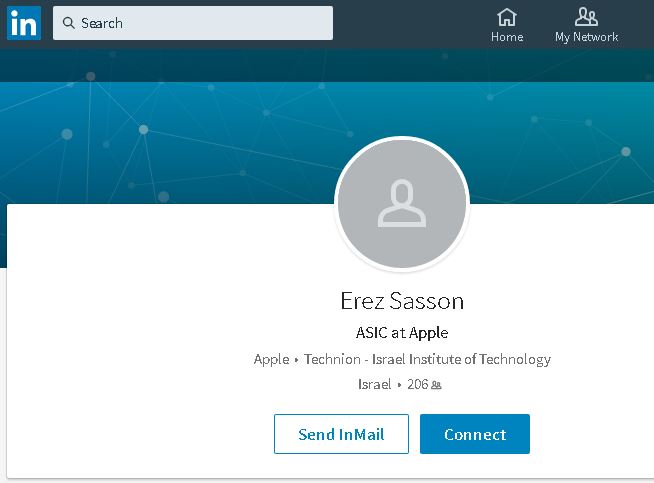The height and width of the screenshot is (483, 654).
Task: Click the My Network people icon
Action: pyautogui.click(x=587, y=17)
